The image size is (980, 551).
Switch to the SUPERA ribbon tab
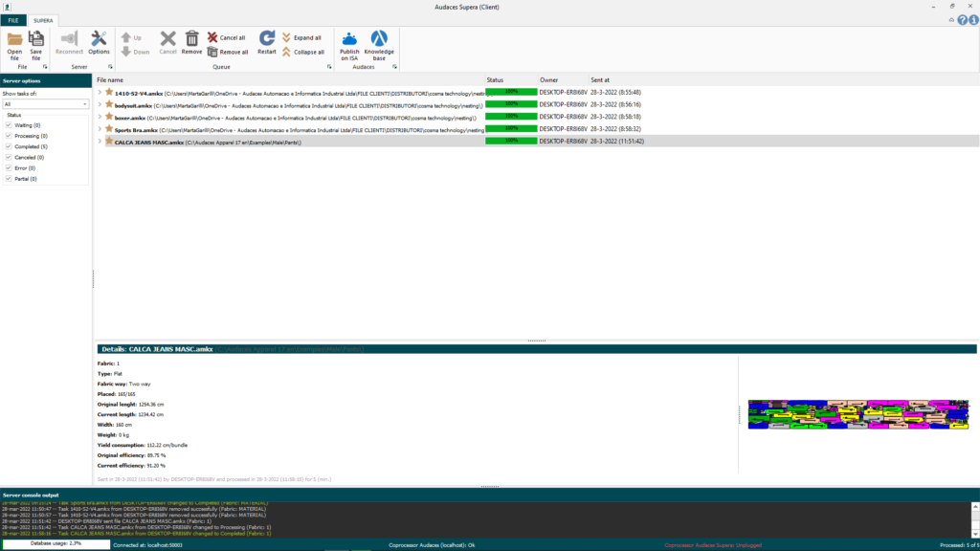tap(43, 21)
